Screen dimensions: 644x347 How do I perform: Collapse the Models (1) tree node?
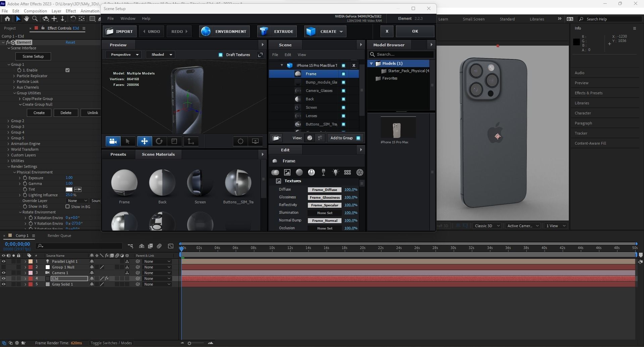(x=371, y=63)
